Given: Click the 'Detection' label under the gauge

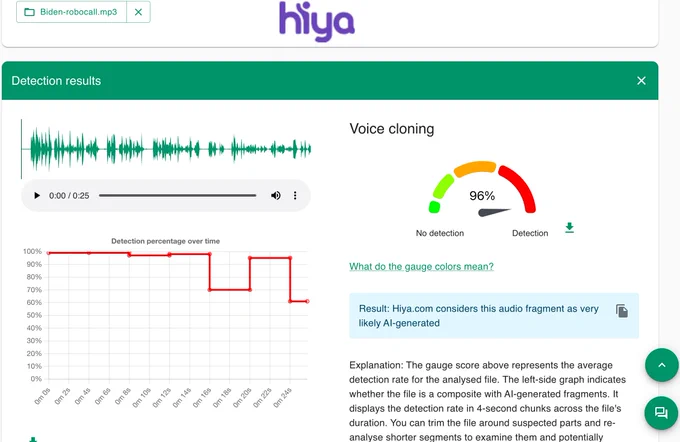Looking at the screenshot, I should point(530,233).
